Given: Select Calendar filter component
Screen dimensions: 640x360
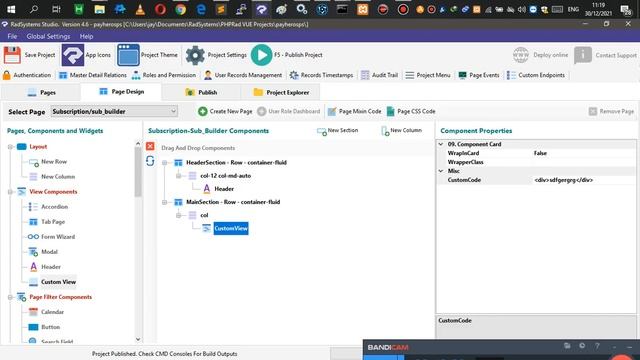Looking at the screenshot, I should pos(46,312).
